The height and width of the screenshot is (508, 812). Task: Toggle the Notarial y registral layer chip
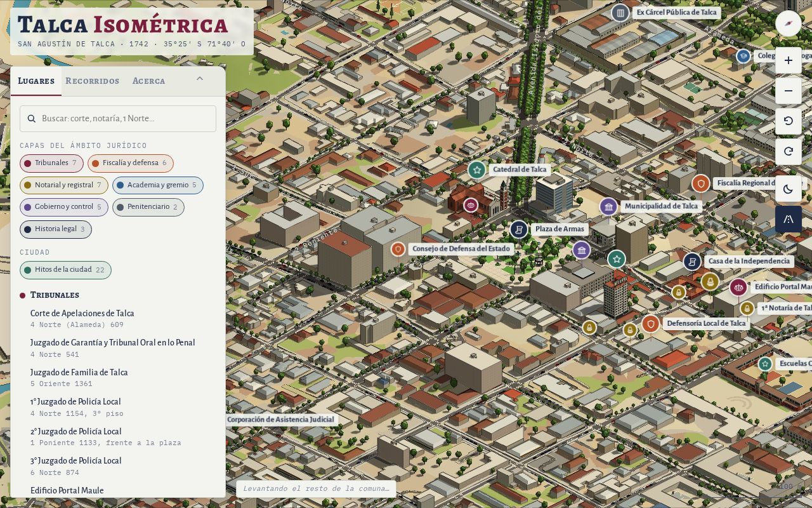point(64,185)
